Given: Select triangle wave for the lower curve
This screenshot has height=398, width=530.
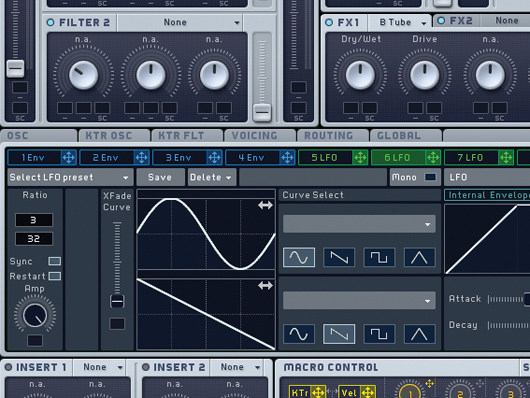Looking at the screenshot, I should [419, 334].
